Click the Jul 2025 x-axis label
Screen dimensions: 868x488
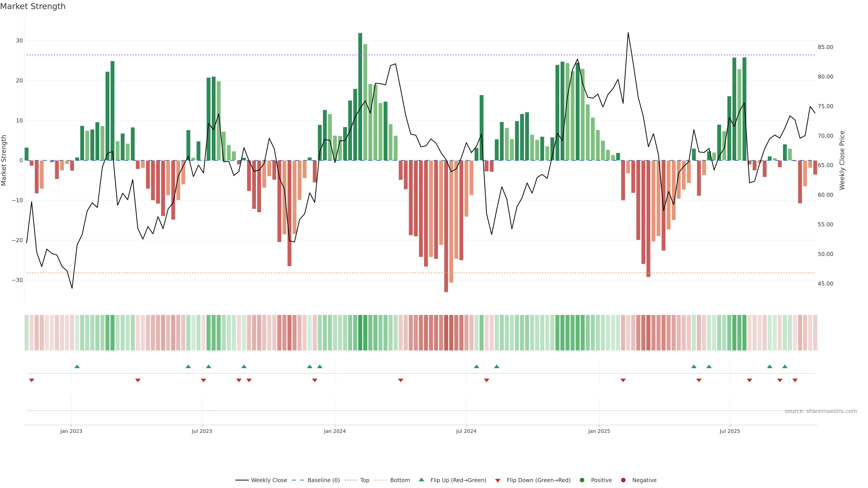(729, 431)
